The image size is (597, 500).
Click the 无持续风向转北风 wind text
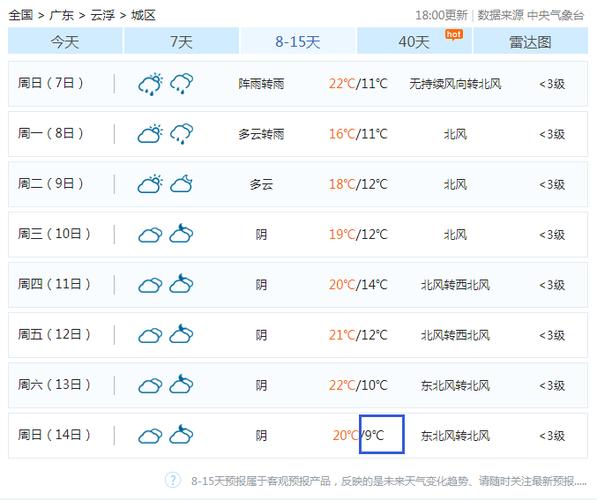pos(455,84)
